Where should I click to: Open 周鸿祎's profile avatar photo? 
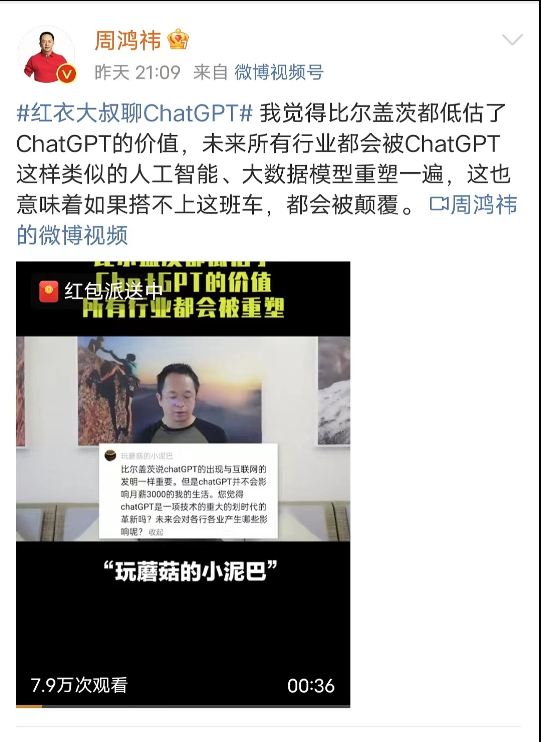[x=46, y=54]
